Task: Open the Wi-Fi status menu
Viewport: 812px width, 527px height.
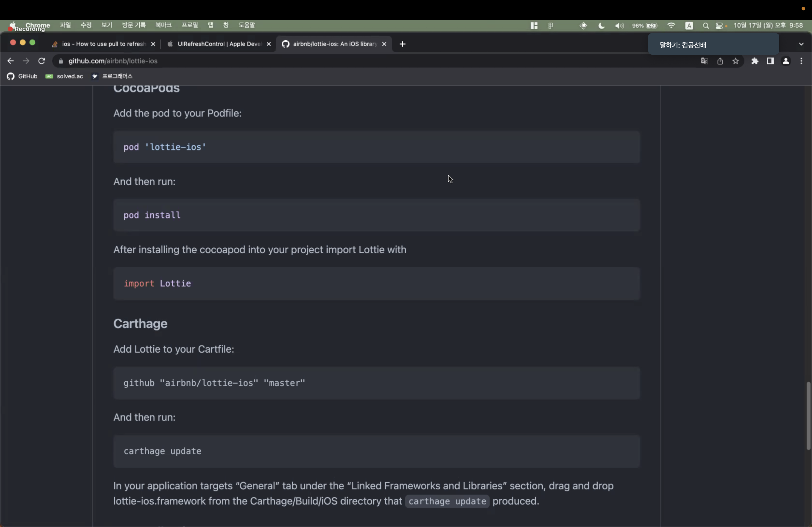Action: (x=671, y=25)
